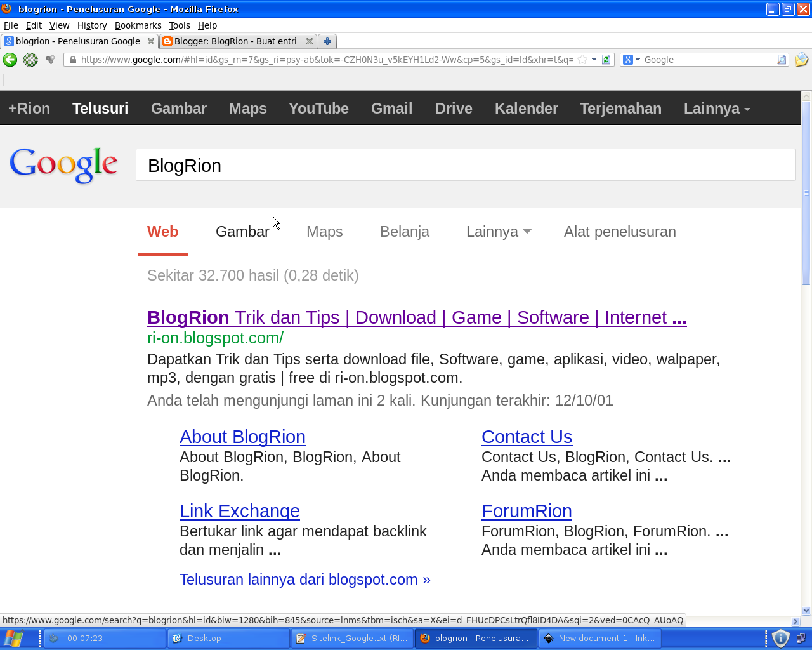Reload the page with the refresh icon

point(606,60)
